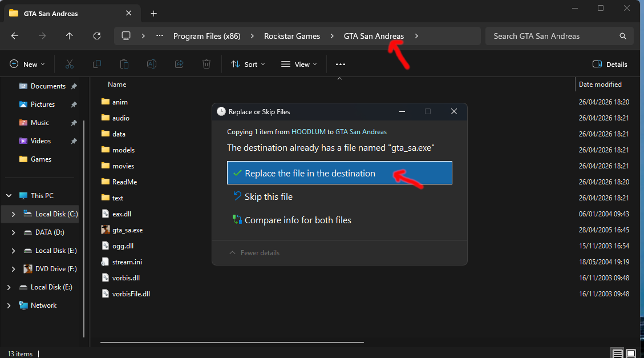Add a new tab with the plus icon

(153, 14)
